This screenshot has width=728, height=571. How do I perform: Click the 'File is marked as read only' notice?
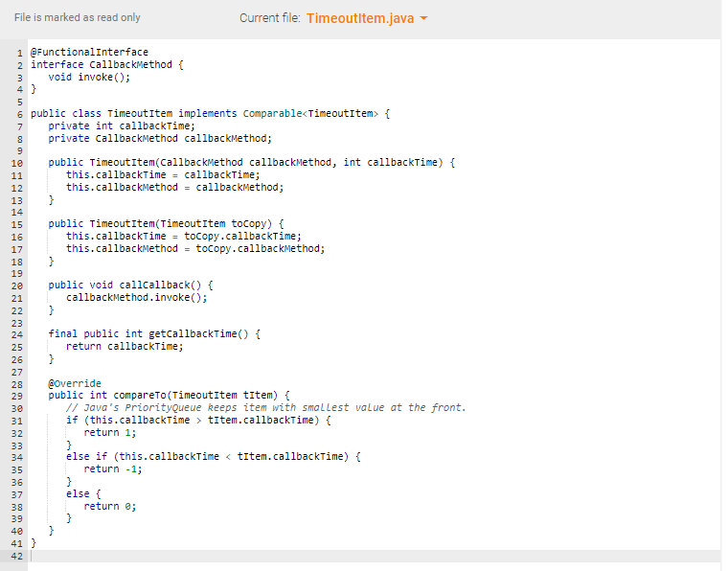coord(77,17)
